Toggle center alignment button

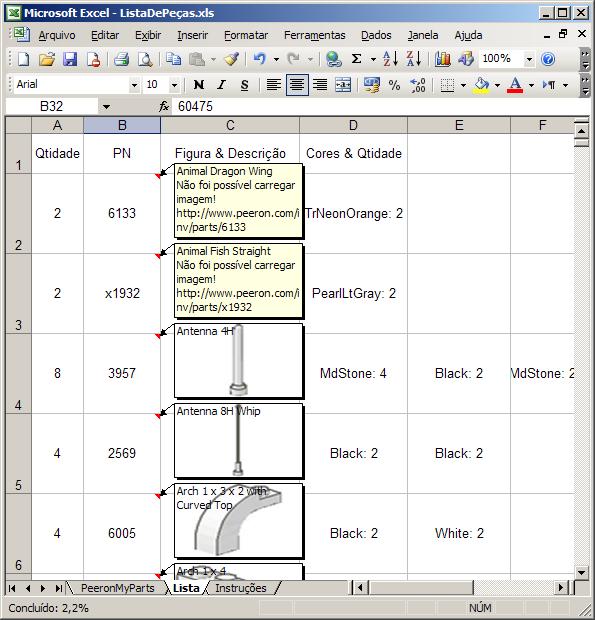point(297,85)
